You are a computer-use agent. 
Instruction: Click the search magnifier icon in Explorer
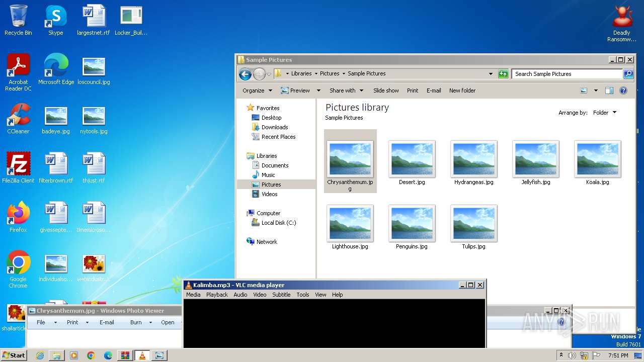[628, 74]
